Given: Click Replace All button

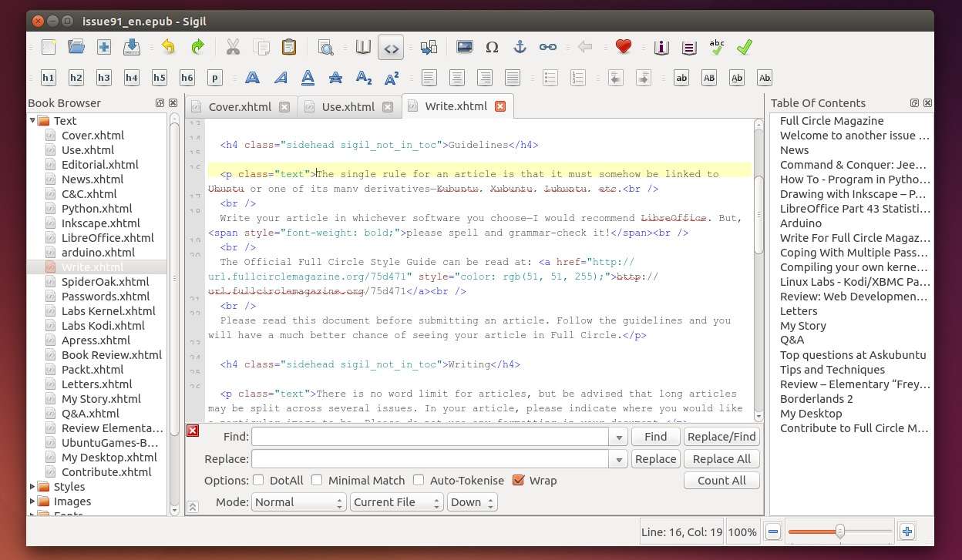Looking at the screenshot, I should [x=721, y=458].
